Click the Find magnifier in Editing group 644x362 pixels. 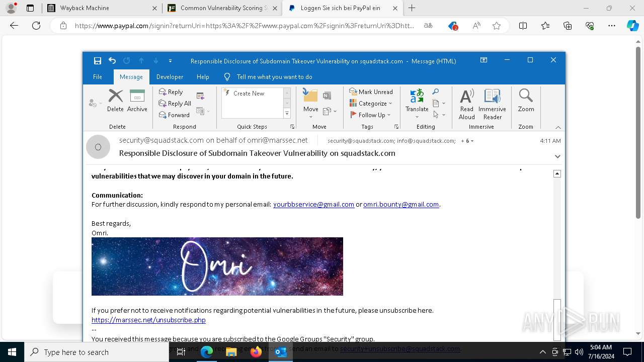[436, 92]
